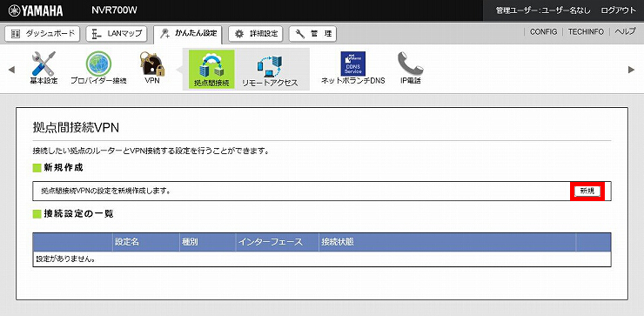Switch to the ダッシュボード tab
644x316 pixels.
[x=43, y=34]
